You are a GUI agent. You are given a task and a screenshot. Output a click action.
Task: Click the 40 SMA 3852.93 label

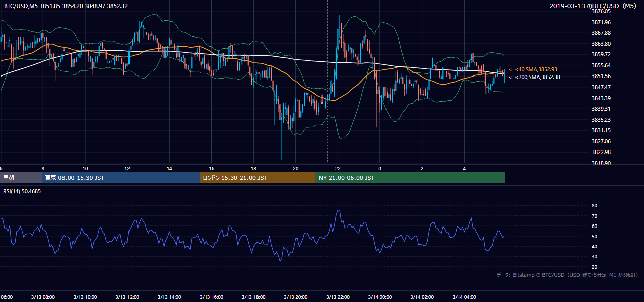[x=533, y=69]
